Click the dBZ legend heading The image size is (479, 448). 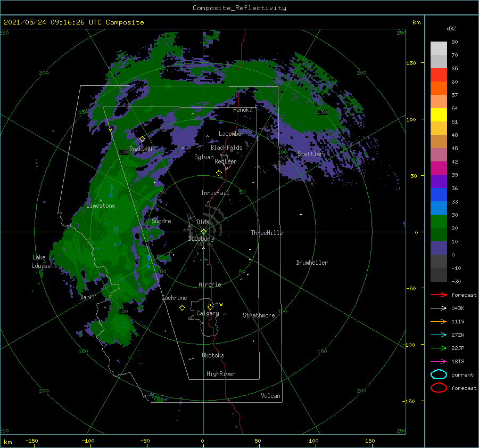451,28
